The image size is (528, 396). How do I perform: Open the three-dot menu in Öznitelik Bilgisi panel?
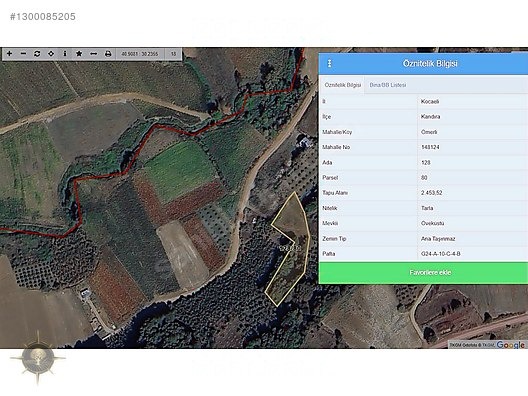(330, 63)
